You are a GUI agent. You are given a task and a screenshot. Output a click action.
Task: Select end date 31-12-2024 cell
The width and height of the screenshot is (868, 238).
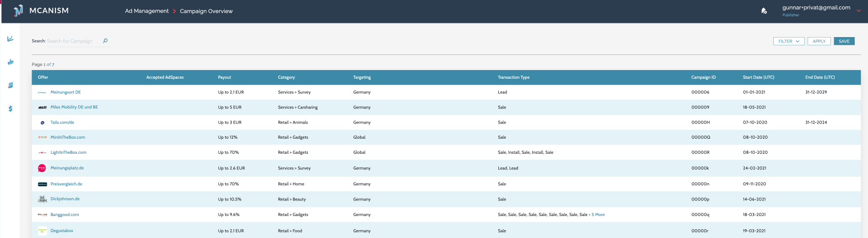coord(816,122)
